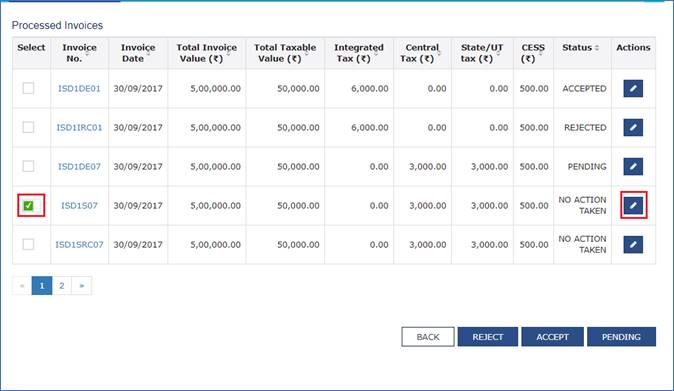
Task: Click pencil icon for invoice ISD1SRC07
Action: coord(633,244)
